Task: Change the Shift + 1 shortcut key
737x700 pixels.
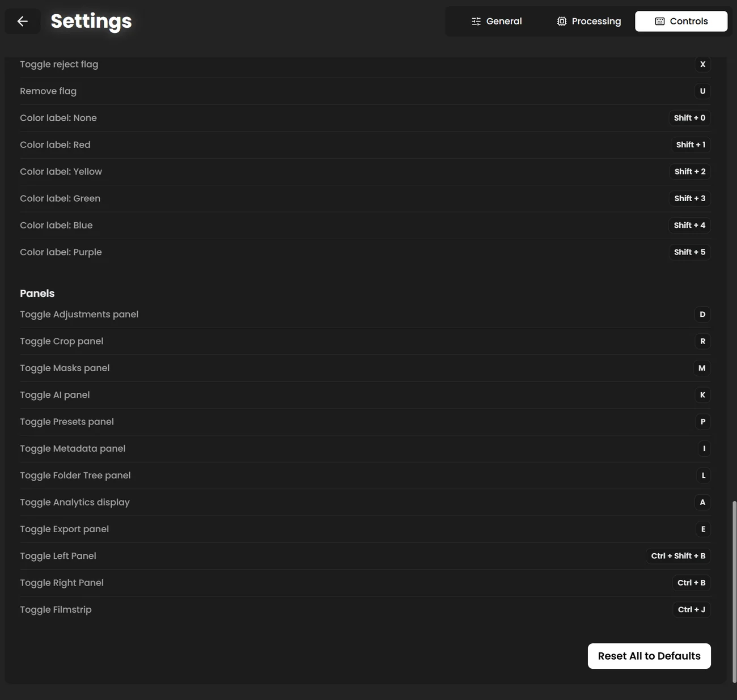Action: coord(691,145)
